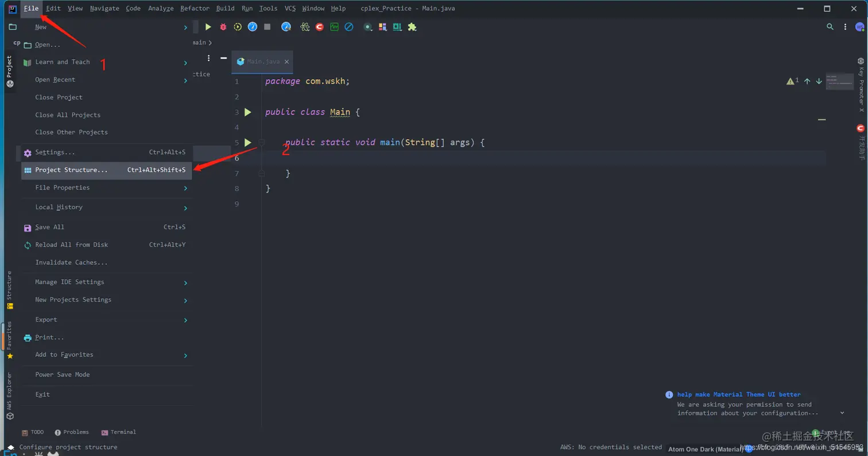868x456 pixels.
Task: Open the TODO tool window
Action: [x=33, y=432]
